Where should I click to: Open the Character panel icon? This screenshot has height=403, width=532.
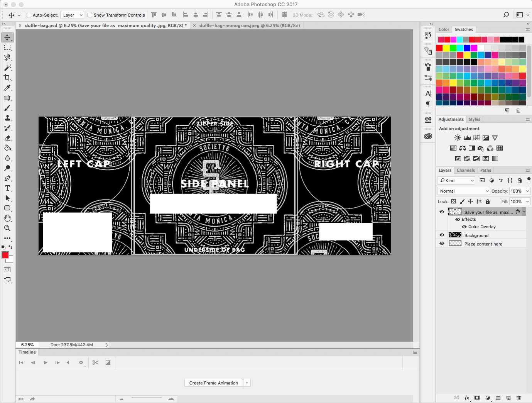[428, 93]
